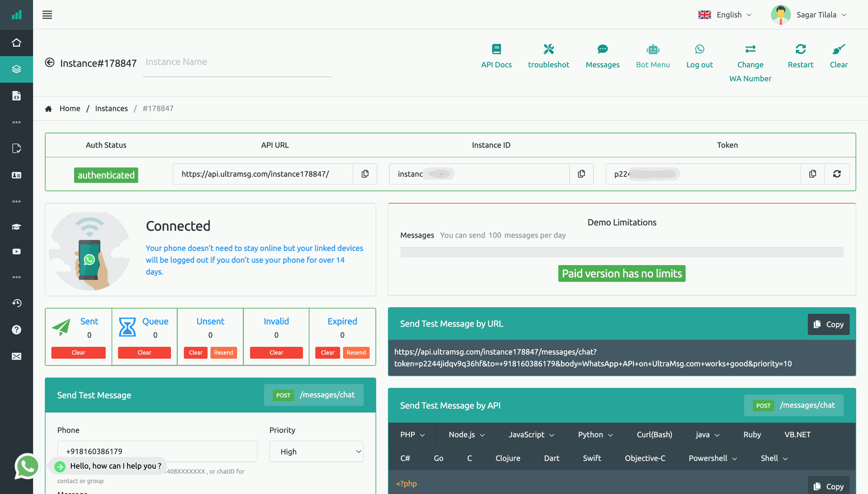Open the Priority High dropdown
This screenshot has width=868, height=494.
click(316, 451)
